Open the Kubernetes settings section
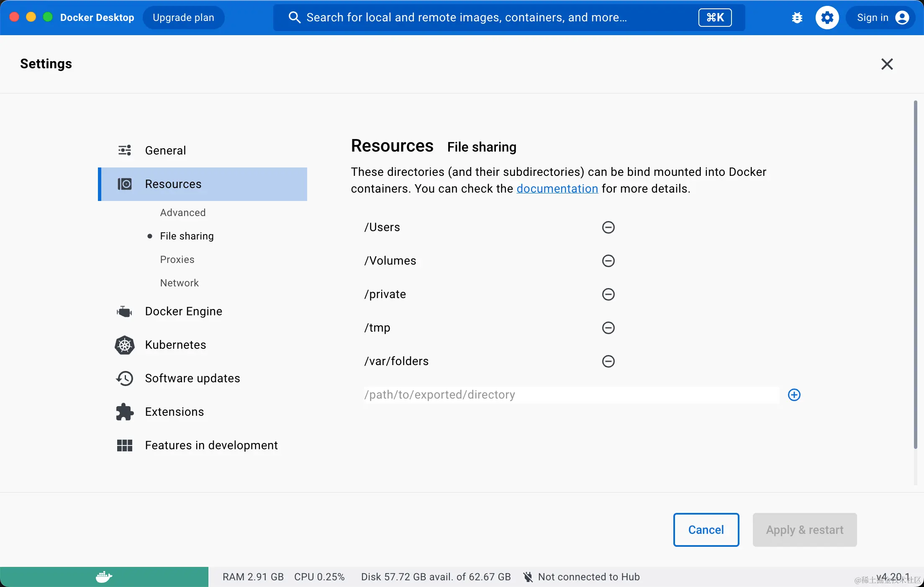The height and width of the screenshot is (587, 924). pos(175,345)
